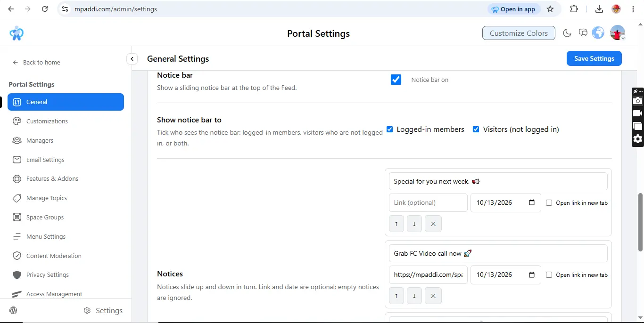
Task: Click the camera icon on the floating side panel
Action: tap(638, 101)
